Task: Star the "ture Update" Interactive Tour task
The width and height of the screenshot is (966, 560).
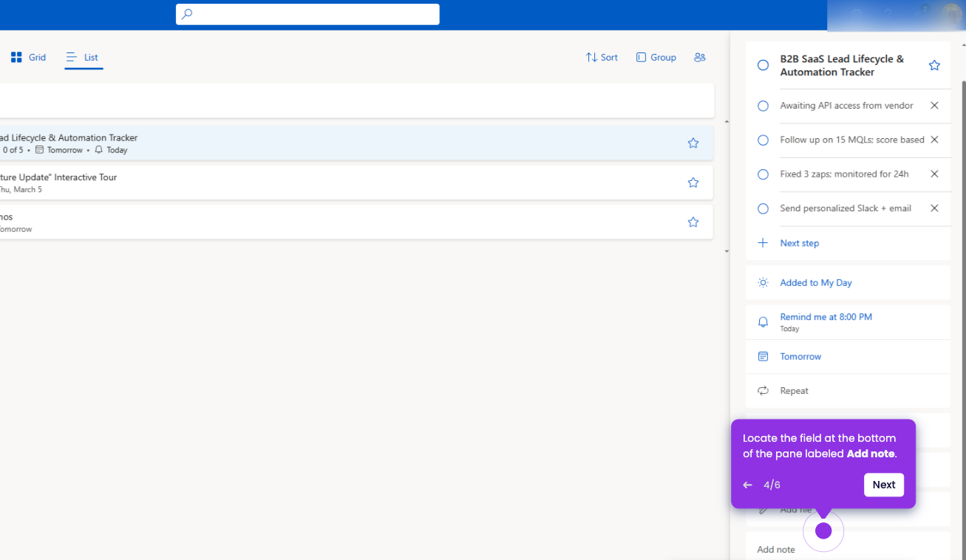Action: (693, 182)
